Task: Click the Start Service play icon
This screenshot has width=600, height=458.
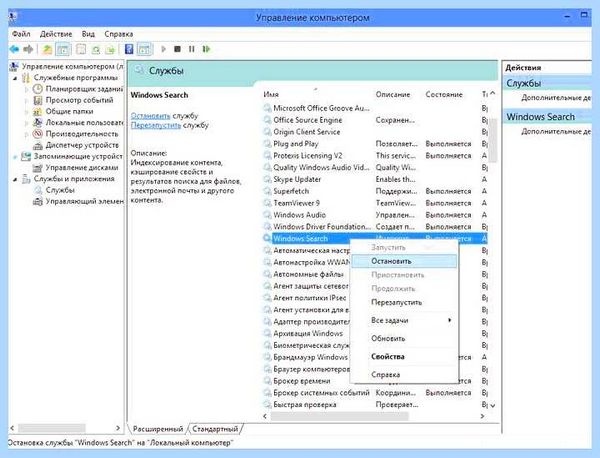Action: click(163, 49)
